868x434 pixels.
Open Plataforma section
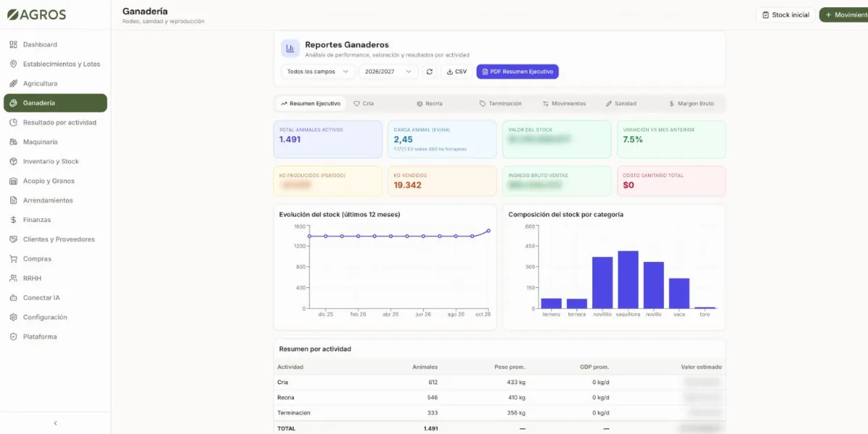(55, 337)
